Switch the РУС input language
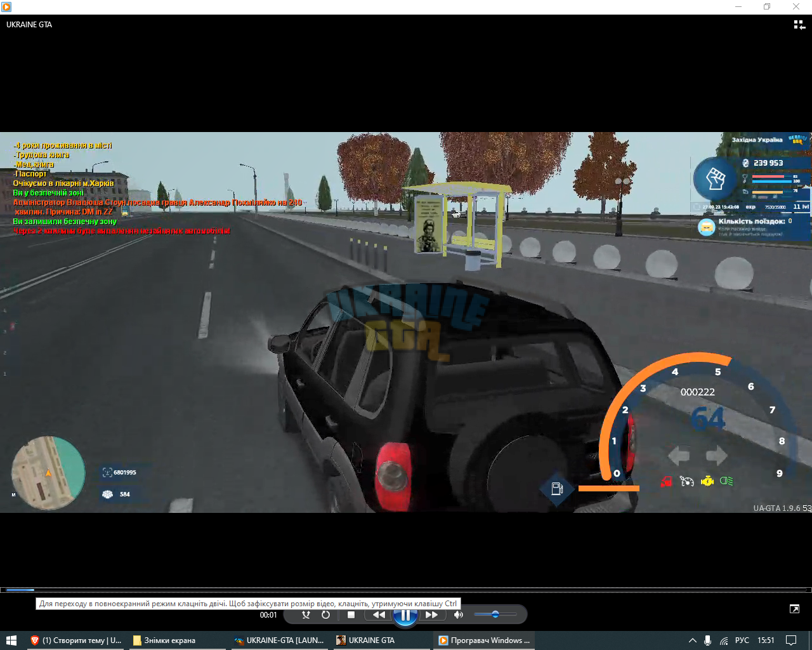Image resolution: width=812 pixels, height=650 pixels. [742, 640]
